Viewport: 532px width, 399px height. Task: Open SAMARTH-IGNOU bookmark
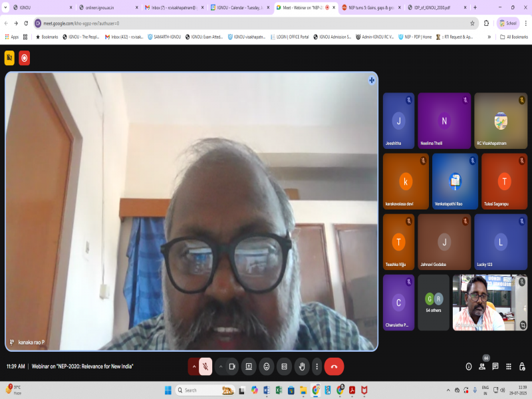pos(164,37)
